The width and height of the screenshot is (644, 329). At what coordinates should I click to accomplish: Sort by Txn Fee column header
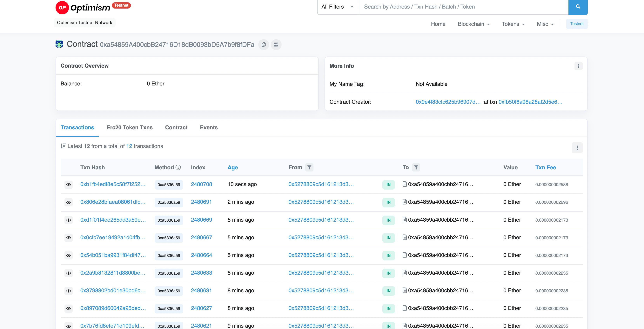(546, 167)
